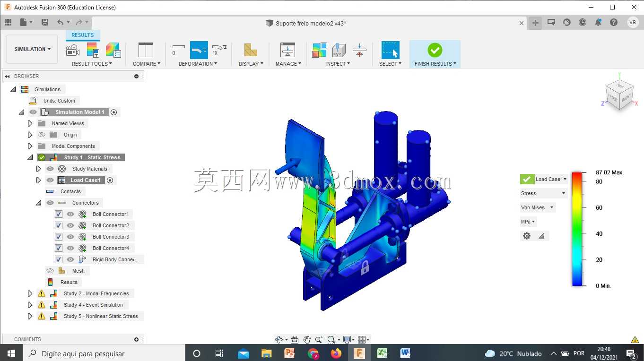Change the MPa units dropdown
The image size is (644, 361).
528,222
